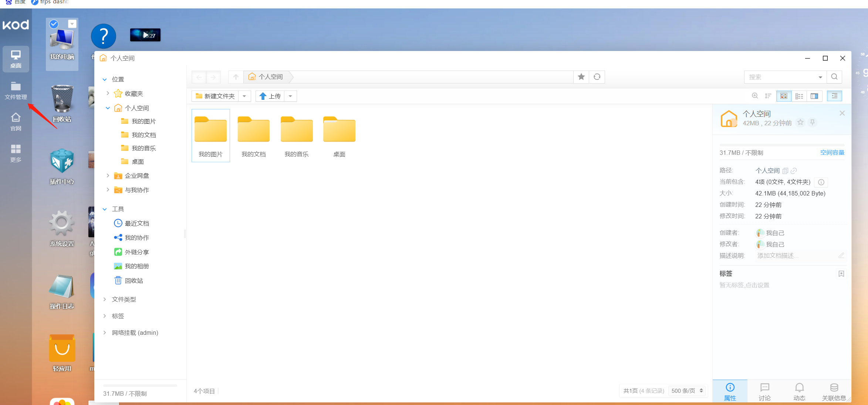This screenshot has width=868, height=405.
Task: Select the 我的文档 folder in the file area
Action: (x=254, y=136)
